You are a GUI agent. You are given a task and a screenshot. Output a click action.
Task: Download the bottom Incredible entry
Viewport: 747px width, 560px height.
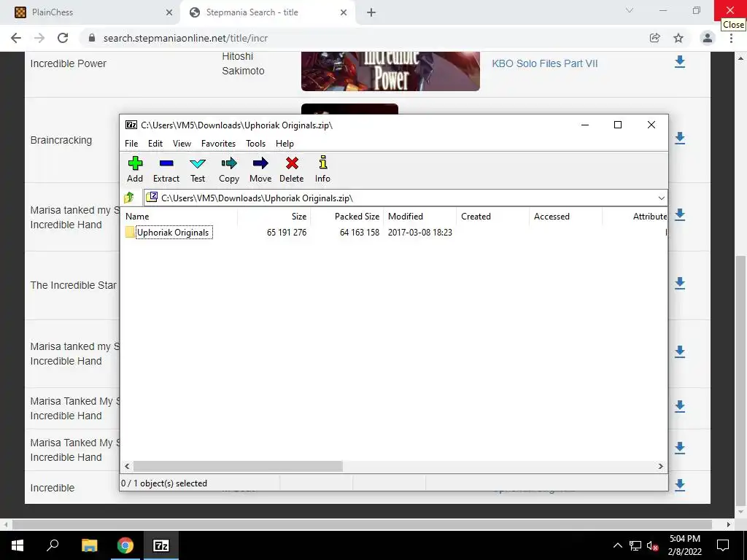click(x=680, y=485)
